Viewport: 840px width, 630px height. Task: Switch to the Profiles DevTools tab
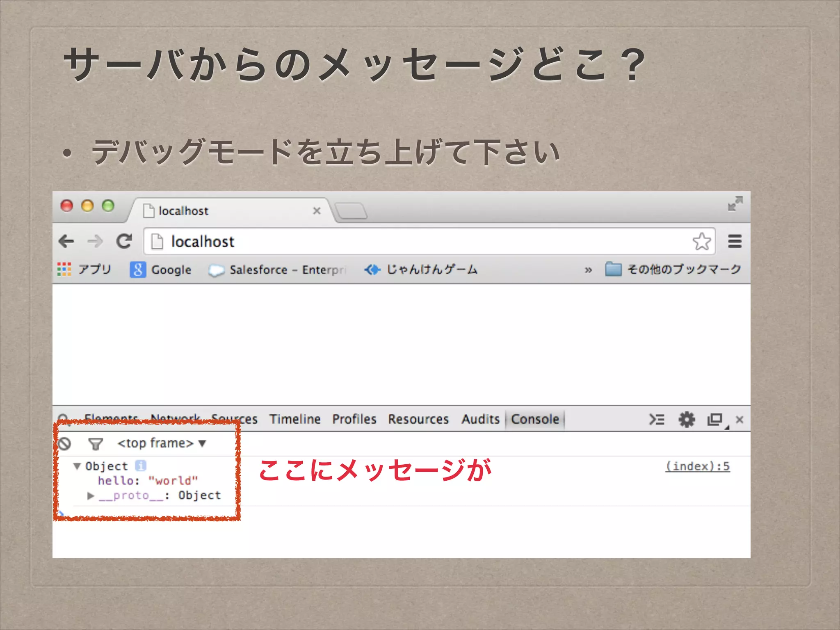coord(354,419)
